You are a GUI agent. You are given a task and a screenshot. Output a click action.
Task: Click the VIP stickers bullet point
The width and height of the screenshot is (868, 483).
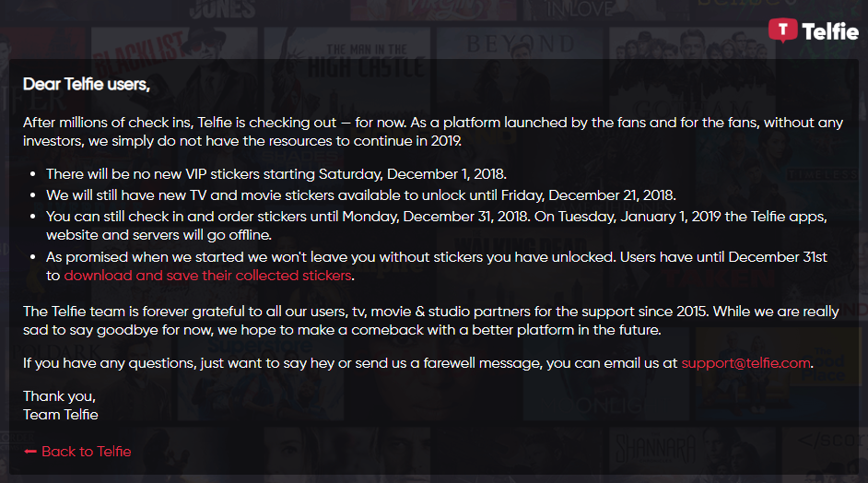(x=276, y=174)
